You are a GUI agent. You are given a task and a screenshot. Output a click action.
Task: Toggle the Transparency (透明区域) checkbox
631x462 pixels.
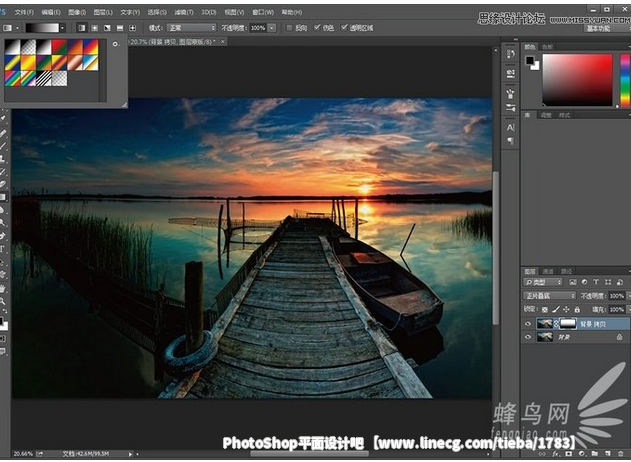pyautogui.click(x=344, y=27)
